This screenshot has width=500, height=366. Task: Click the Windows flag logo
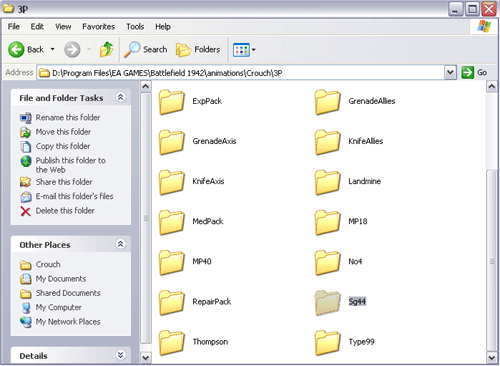tap(484, 26)
